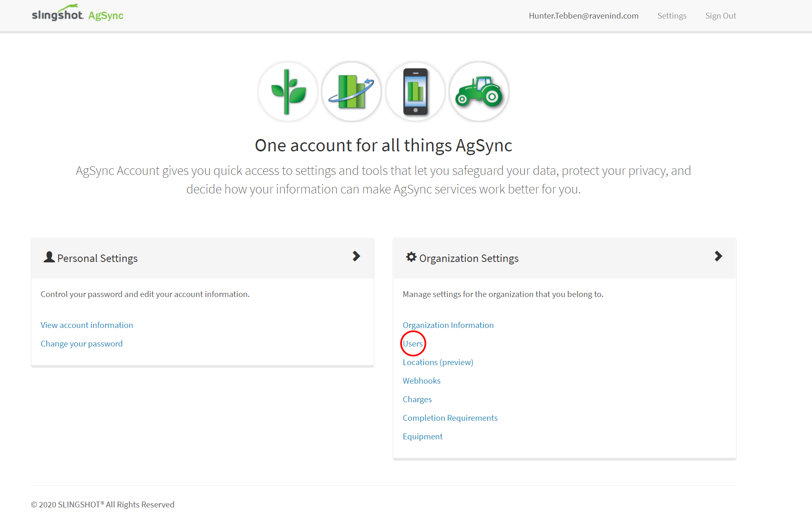The width and height of the screenshot is (812, 514).
Task: Click the Personal Settings person icon
Action: (49, 257)
